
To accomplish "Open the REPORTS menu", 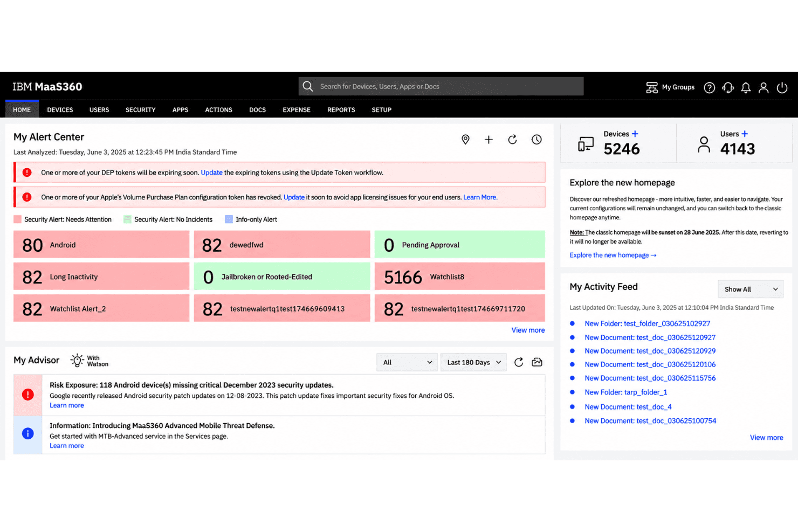I will point(341,110).
